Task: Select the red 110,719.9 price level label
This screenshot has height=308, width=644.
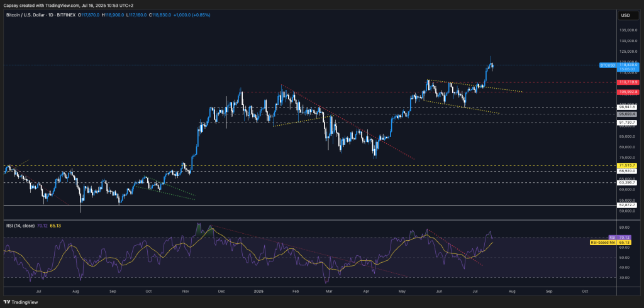Action: coord(628,82)
